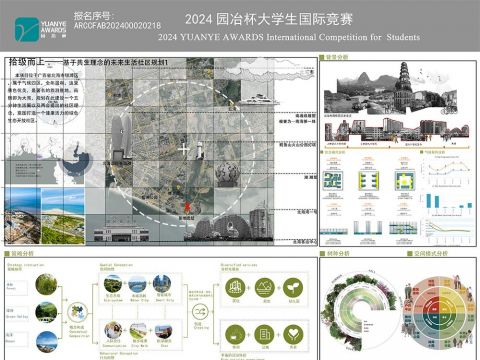Click the green sprout seedling icon
The height and width of the screenshot is (360, 480).
click(x=293, y=287)
